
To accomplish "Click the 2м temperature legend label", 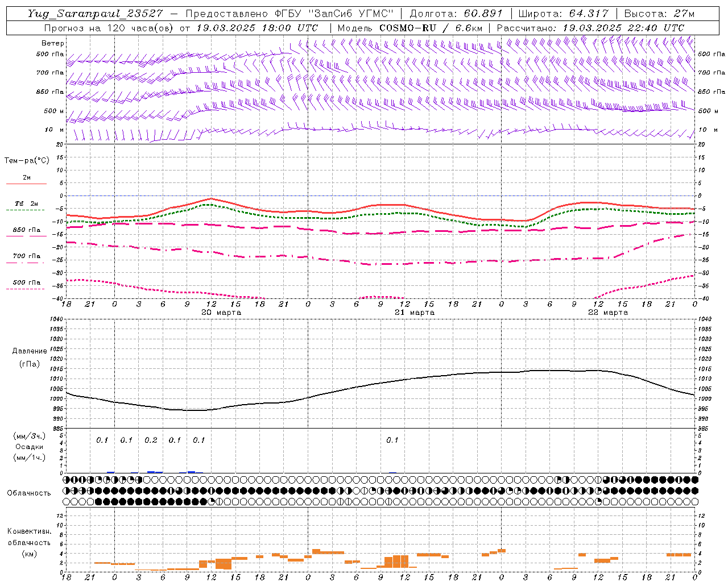I will 27,178.
